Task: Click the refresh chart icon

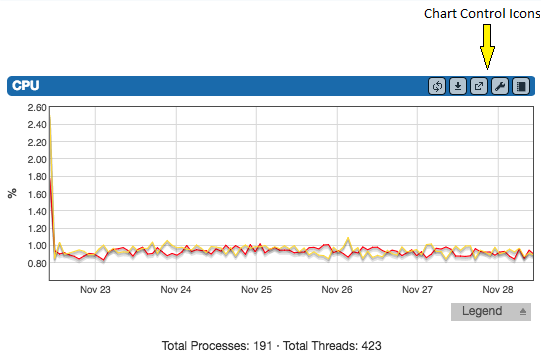Action: point(437,86)
